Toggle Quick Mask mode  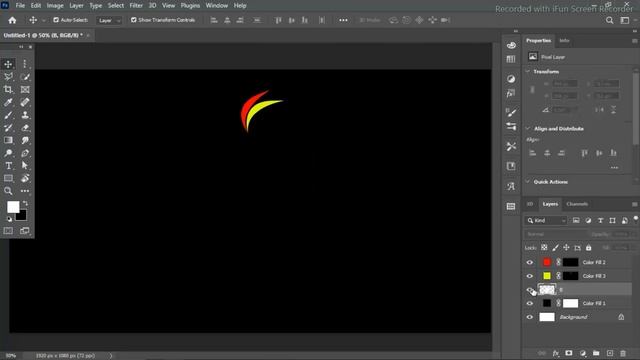tap(8, 231)
